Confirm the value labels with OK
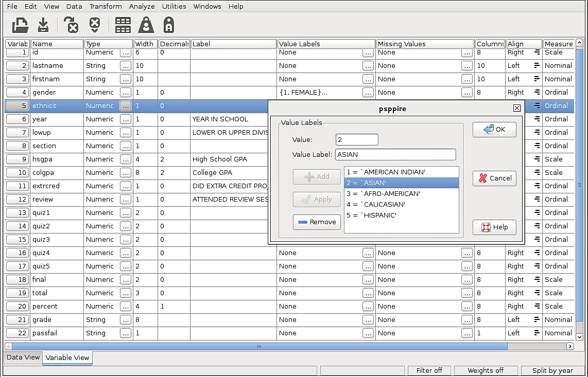Image resolution: width=588 pixels, height=377 pixels. (494, 129)
